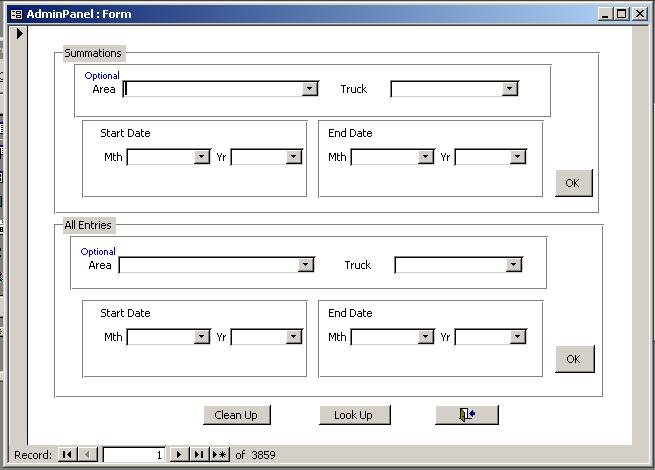
Task: Expand All Entries Start Date Yr dropdown
Action: (294, 337)
